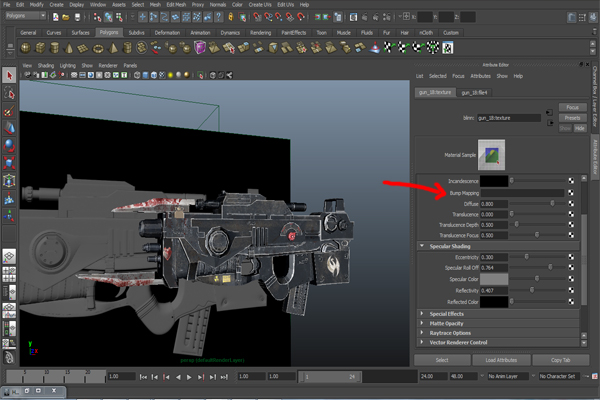The width and height of the screenshot is (600, 400).
Task: Click the Specular Roll Off value field
Action: point(494,268)
